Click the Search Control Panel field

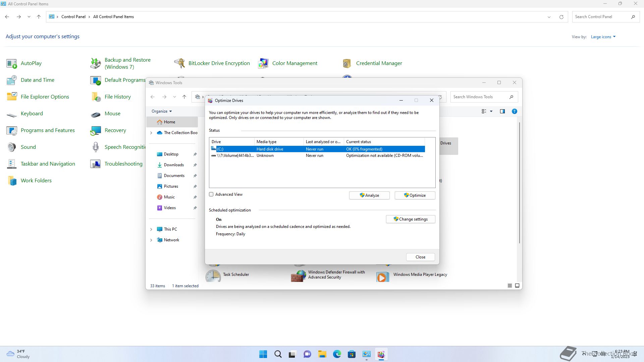pos(600,17)
